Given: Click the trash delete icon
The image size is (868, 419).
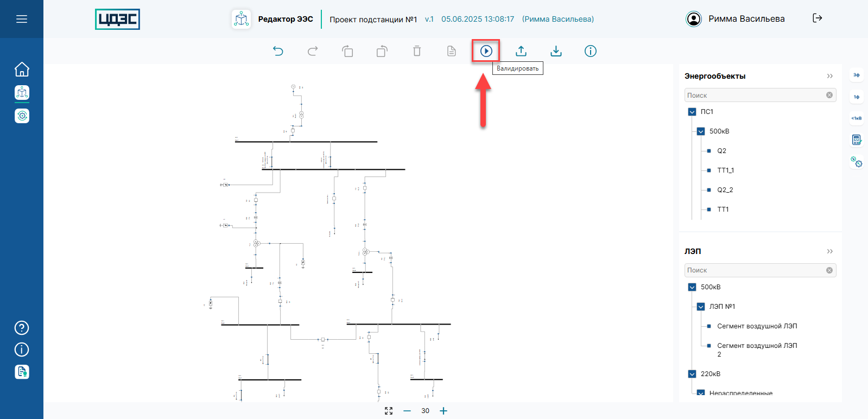Looking at the screenshot, I should point(417,51).
